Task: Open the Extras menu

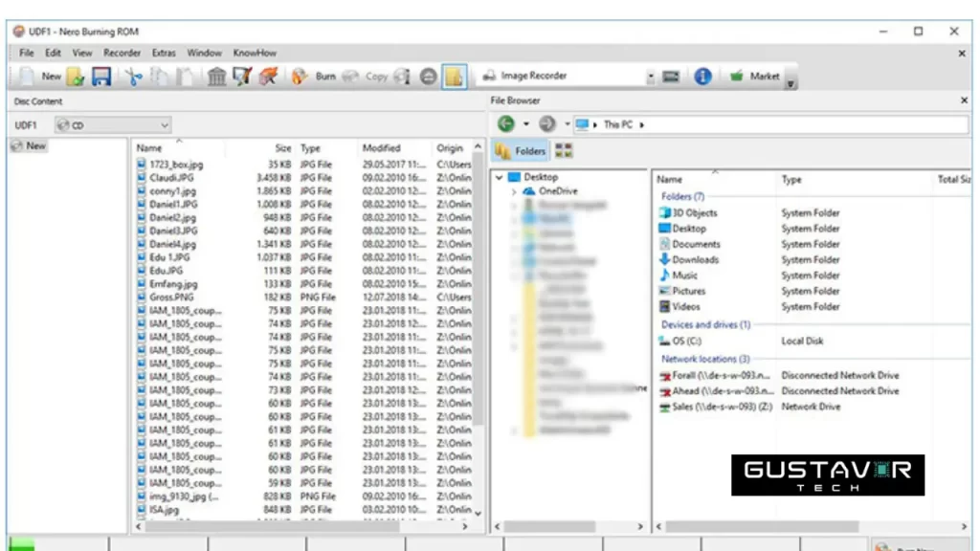Action: 164,54
